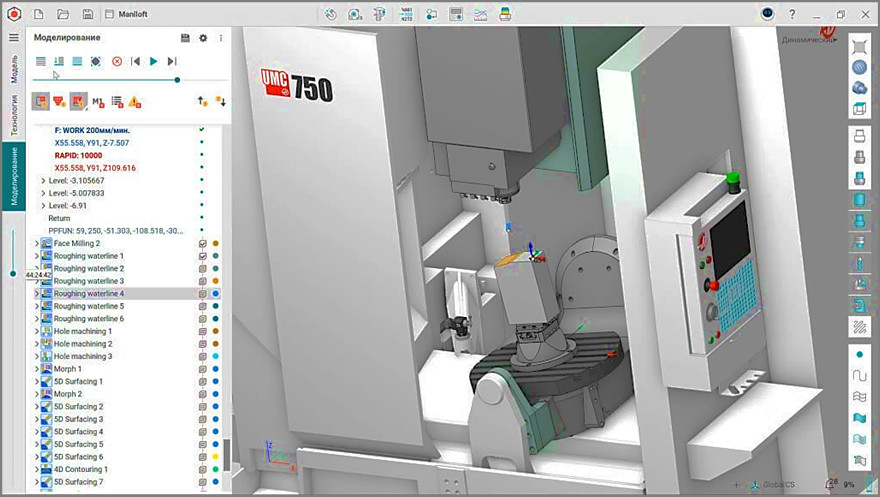The width and height of the screenshot is (880, 497).
Task: Expand Level: -5.007833 node
Action: pyautogui.click(x=43, y=193)
